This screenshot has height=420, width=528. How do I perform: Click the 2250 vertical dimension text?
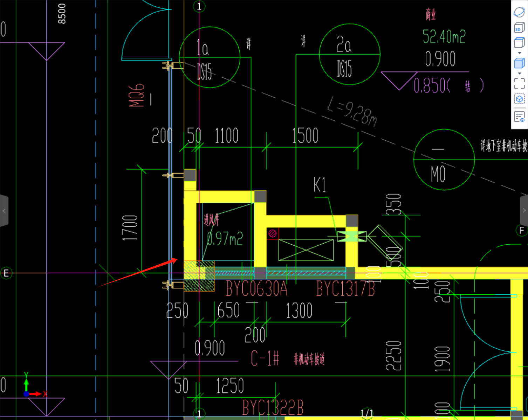[x=393, y=356]
